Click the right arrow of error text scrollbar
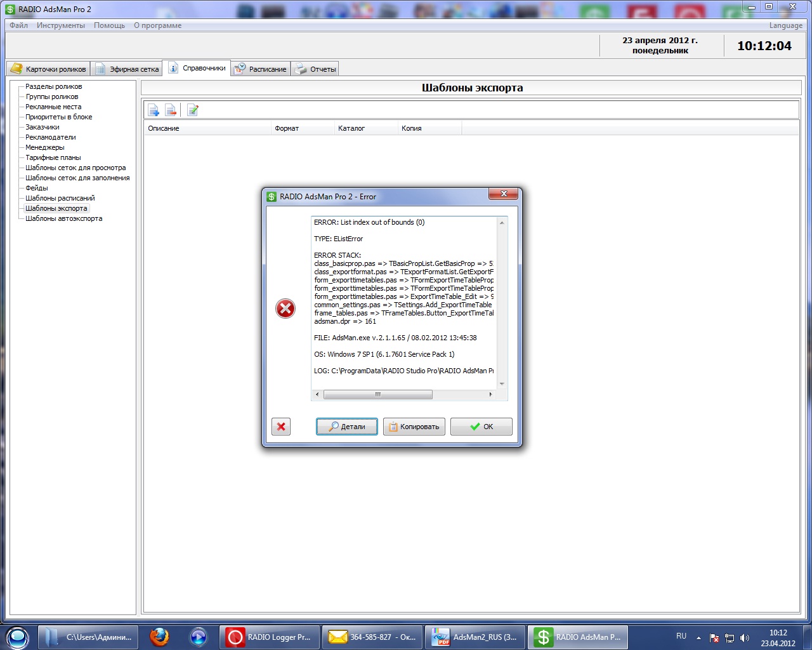This screenshot has height=650, width=812. (x=490, y=394)
